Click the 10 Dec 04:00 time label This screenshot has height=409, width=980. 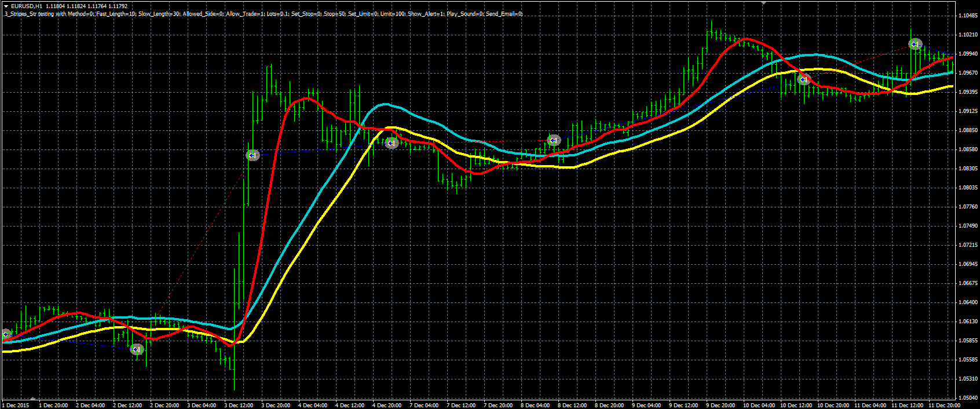759,405
